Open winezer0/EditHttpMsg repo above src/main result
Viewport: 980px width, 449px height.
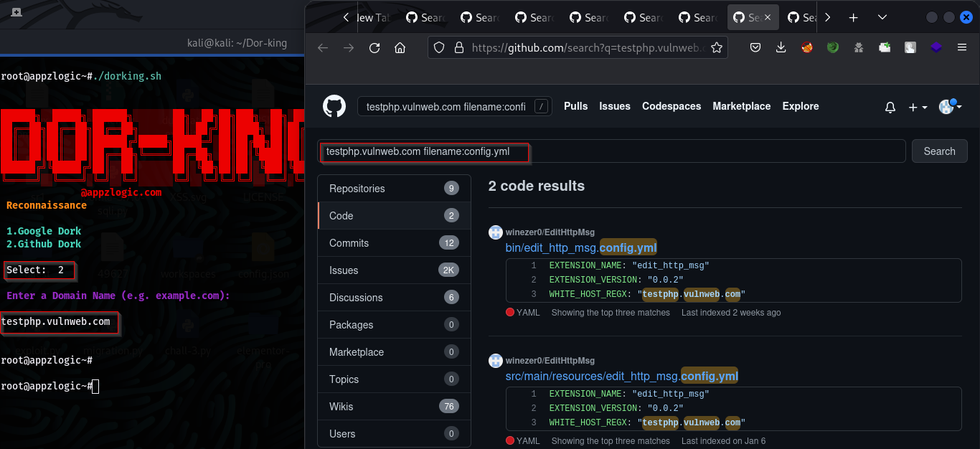[x=550, y=361]
